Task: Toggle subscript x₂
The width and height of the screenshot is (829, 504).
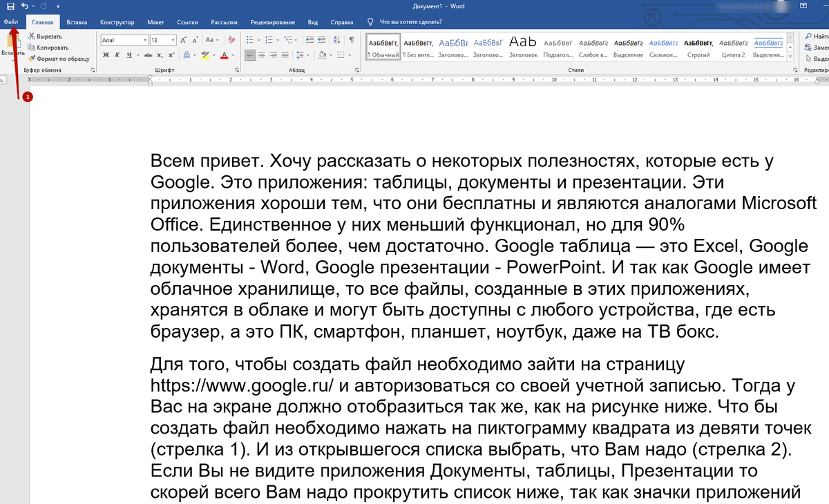Action: [160, 55]
